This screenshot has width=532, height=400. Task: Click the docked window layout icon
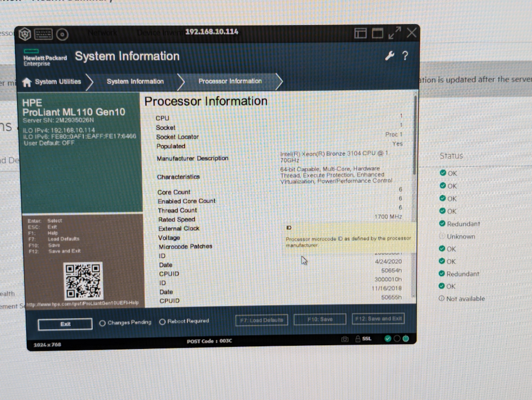click(x=361, y=33)
